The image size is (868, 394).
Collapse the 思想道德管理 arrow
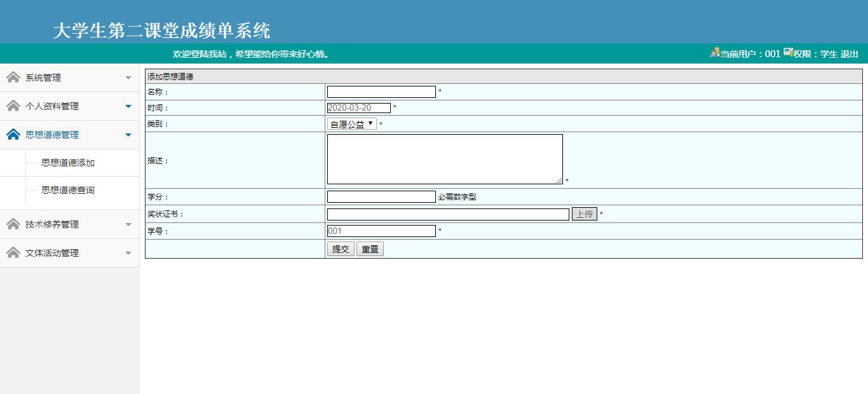pos(128,135)
